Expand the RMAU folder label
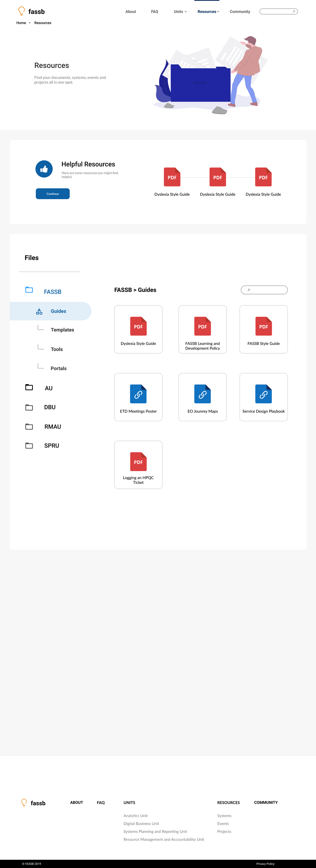316x868 pixels. pyautogui.click(x=53, y=427)
